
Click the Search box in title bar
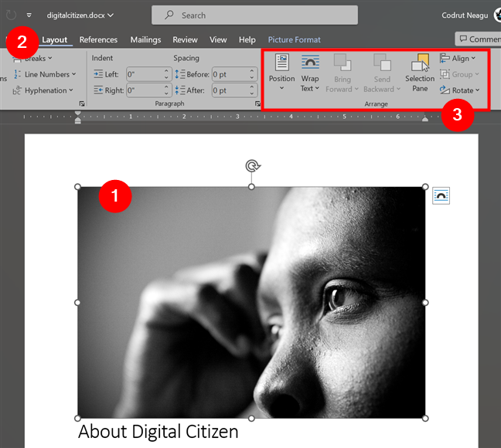pyautogui.click(x=254, y=15)
